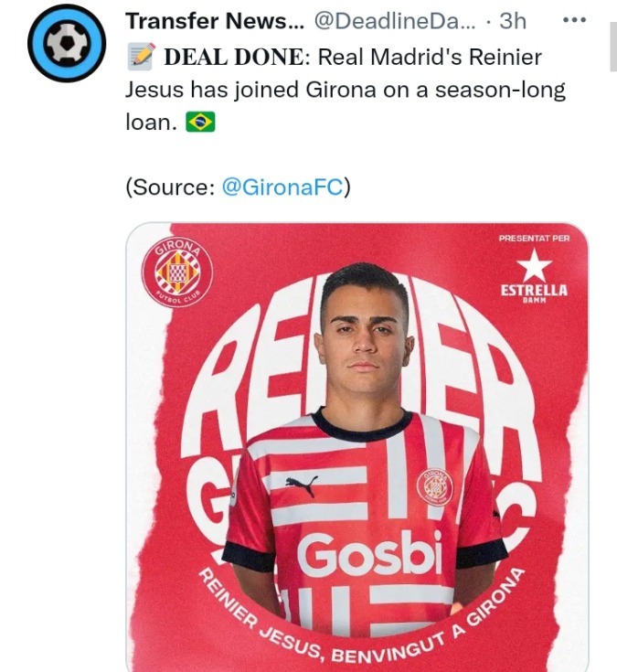Viewport: 617px width, 672px height.
Task: Click the DEAL DONE tweet text
Action: click(x=346, y=90)
